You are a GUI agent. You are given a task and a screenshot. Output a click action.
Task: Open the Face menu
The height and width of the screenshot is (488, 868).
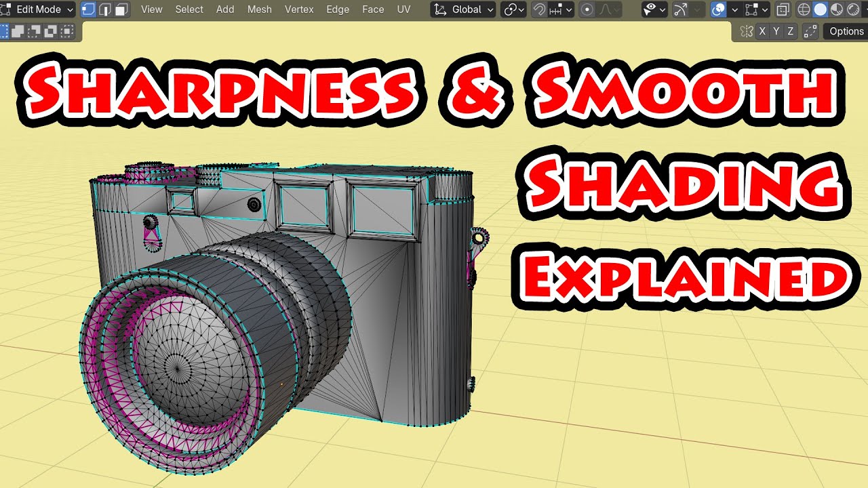[373, 9]
